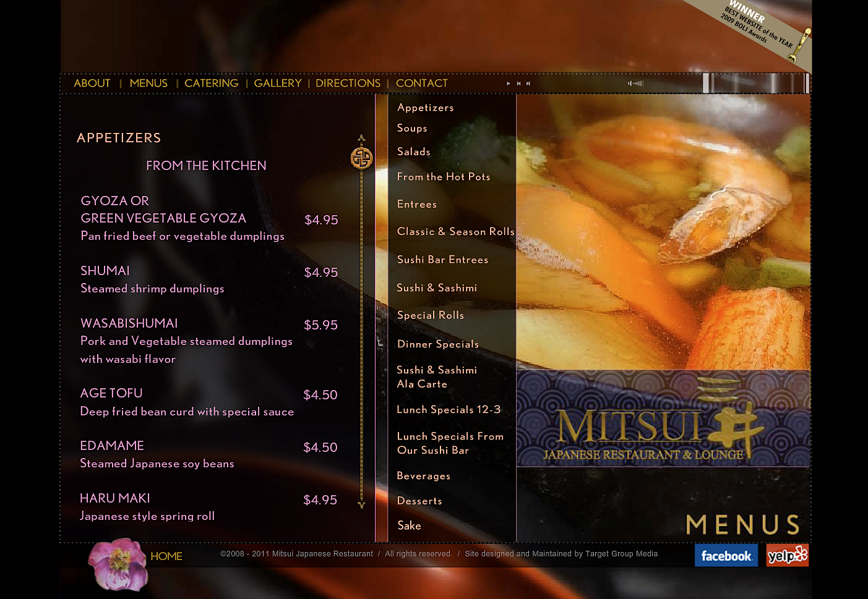Skip to the previous music track
Screen dimensions: 868x599
[x=518, y=83]
